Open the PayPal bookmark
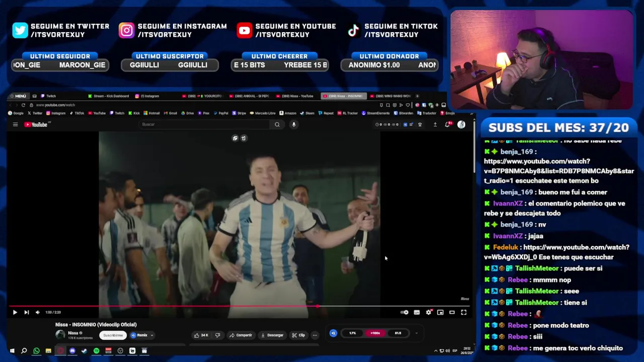Viewport: 644px width, 362px height. (221, 113)
